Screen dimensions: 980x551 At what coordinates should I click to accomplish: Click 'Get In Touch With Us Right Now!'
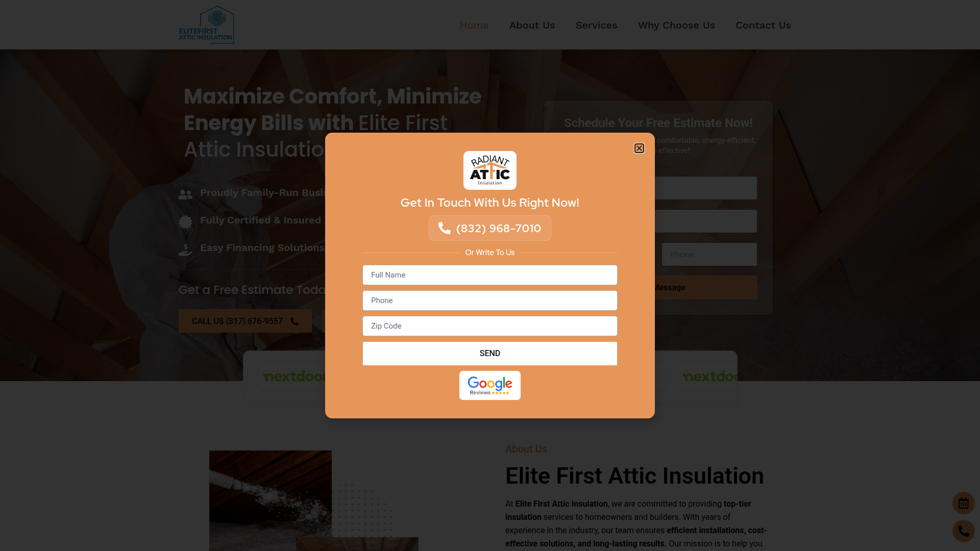coord(490,203)
